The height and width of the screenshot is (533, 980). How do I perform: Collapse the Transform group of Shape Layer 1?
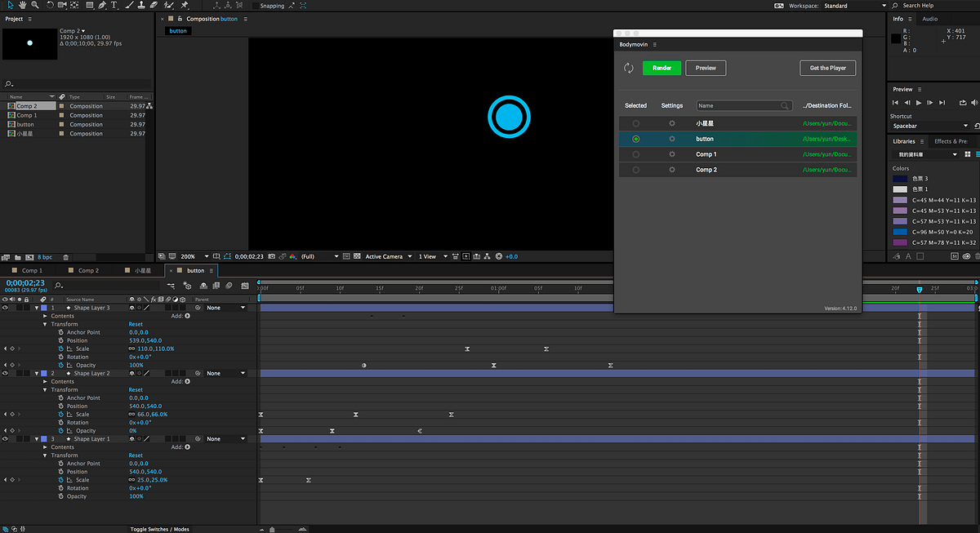45,455
